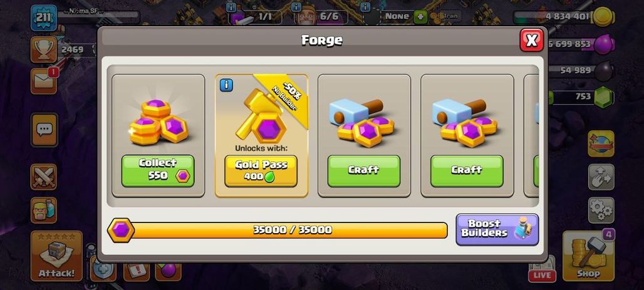Open the crossed swords clan war icon
The image size is (644, 290).
point(43,177)
